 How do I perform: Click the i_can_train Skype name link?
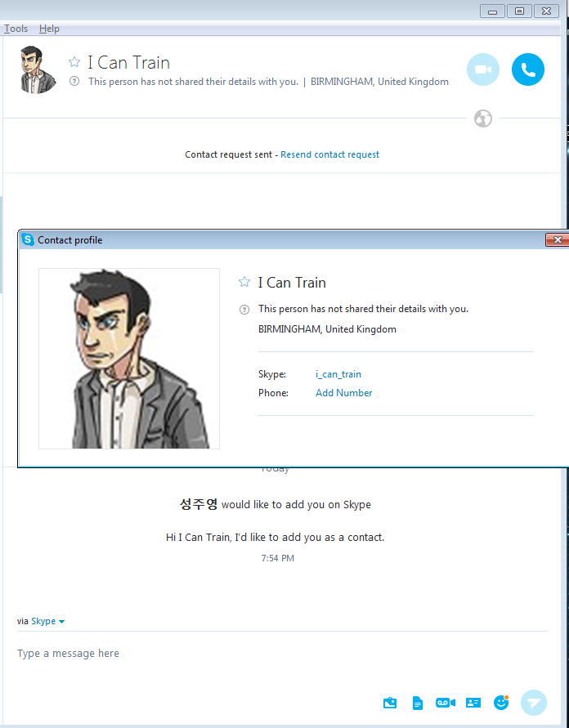coord(338,374)
